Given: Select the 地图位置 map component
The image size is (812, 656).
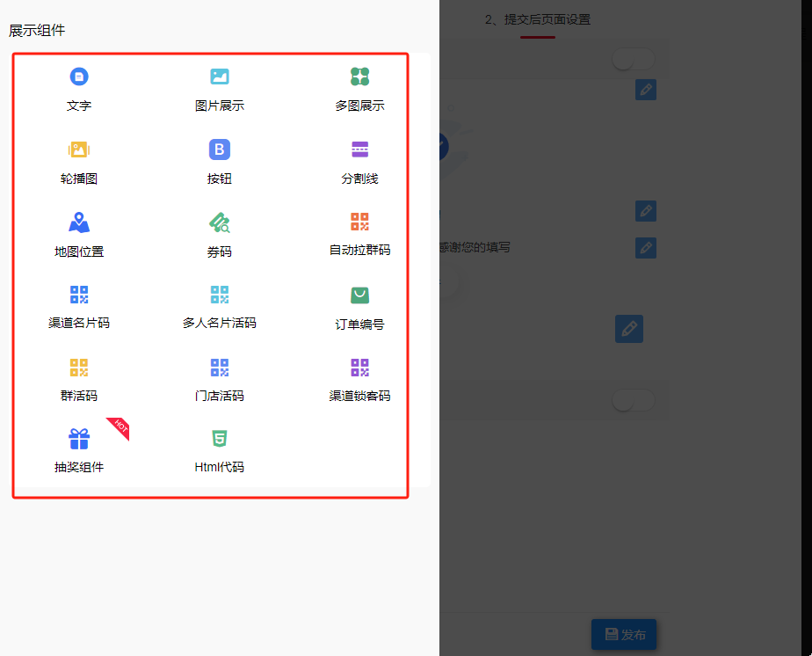Looking at the screenshot, I should (79, 235).
